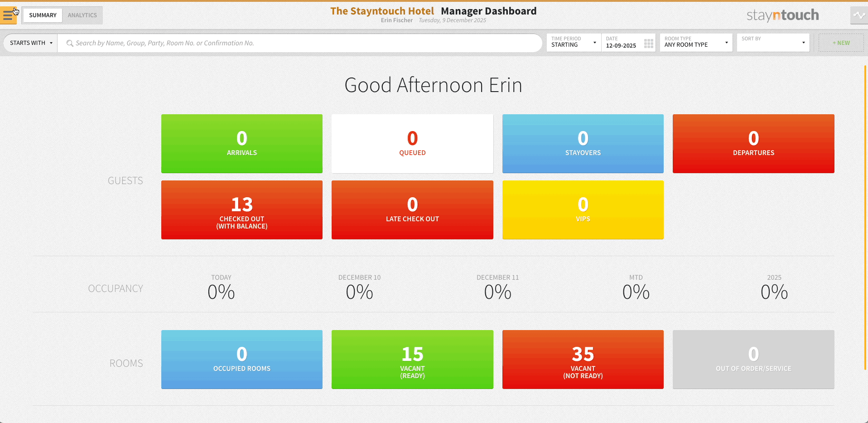Image resolution: width=868 pixels, height=423 pixels.
Task: Open the hamburger main menu
Action: 8,15
